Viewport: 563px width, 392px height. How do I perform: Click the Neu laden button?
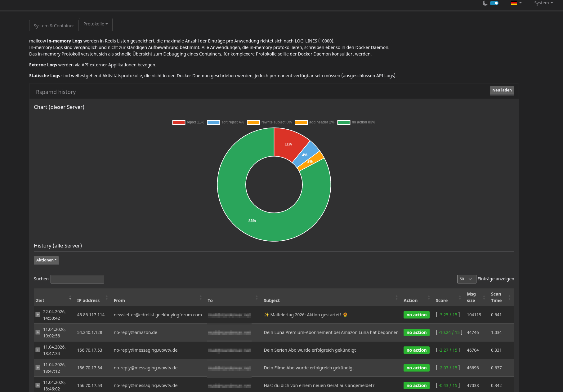click(502, 90)
